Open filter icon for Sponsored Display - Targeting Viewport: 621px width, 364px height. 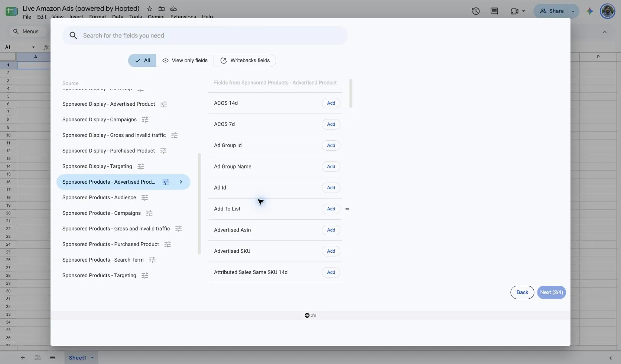(141, 167)
